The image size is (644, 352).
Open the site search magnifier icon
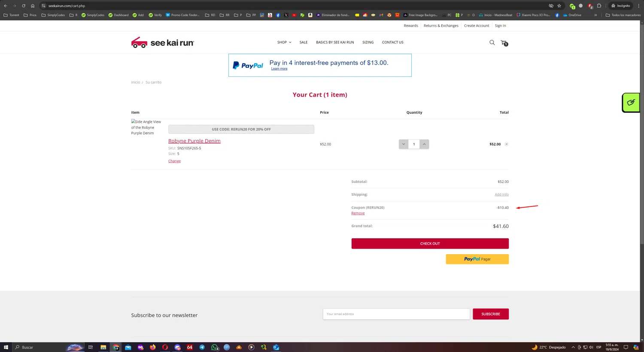492,42
